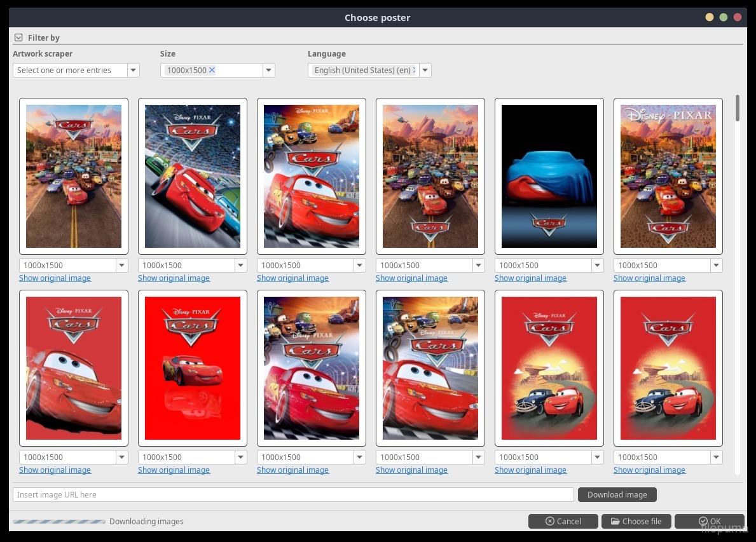Remove the 1000x1500 size filter tag
Screen dimensions: 756x542
pos(212,70)
